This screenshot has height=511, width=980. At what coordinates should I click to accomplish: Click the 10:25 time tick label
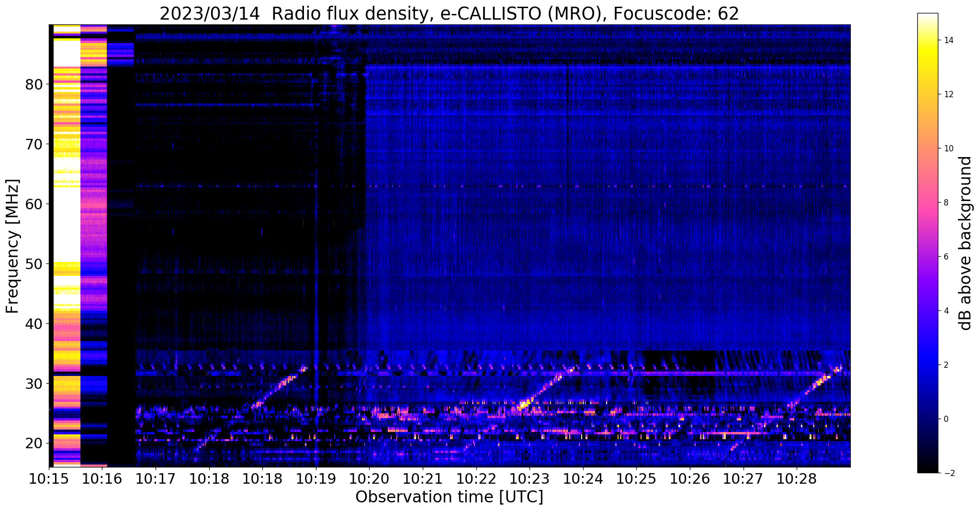636,479
